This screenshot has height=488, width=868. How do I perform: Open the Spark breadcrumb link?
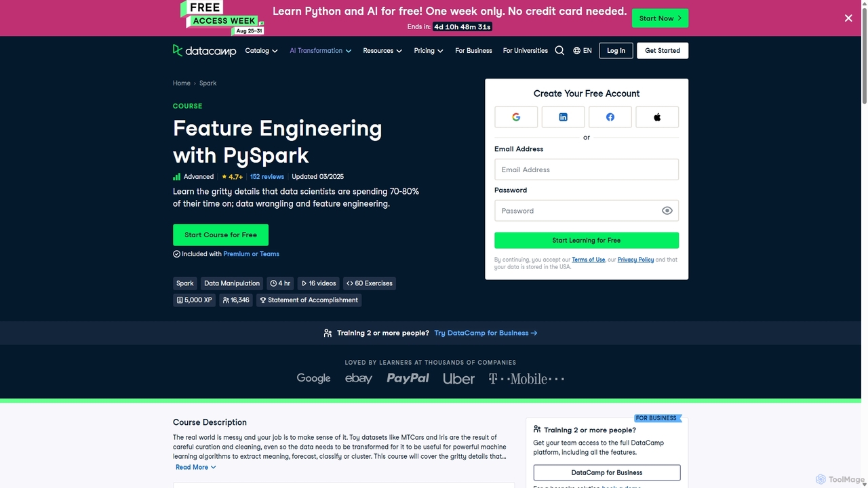tap(208, 83)
